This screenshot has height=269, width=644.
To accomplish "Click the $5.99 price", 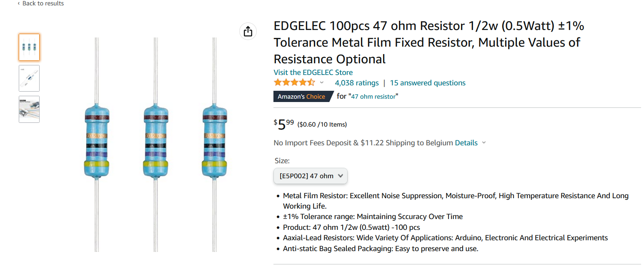I will coord(283,124).
